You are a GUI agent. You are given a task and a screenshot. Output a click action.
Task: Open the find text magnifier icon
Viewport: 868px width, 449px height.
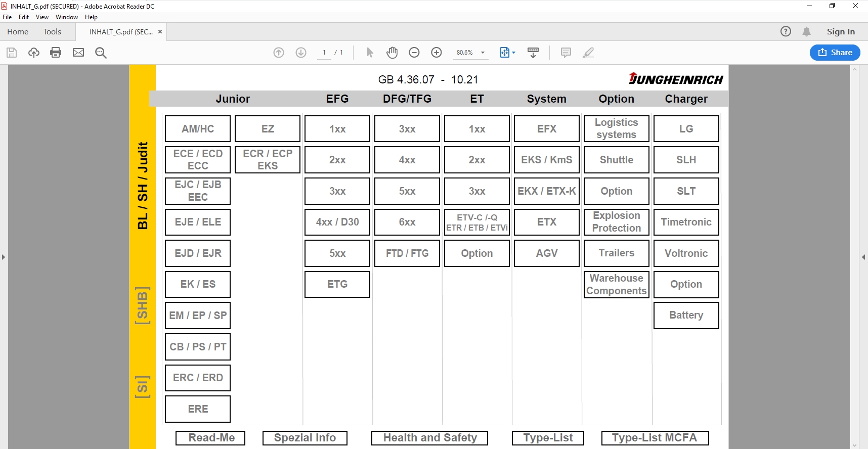coord(101,53)
